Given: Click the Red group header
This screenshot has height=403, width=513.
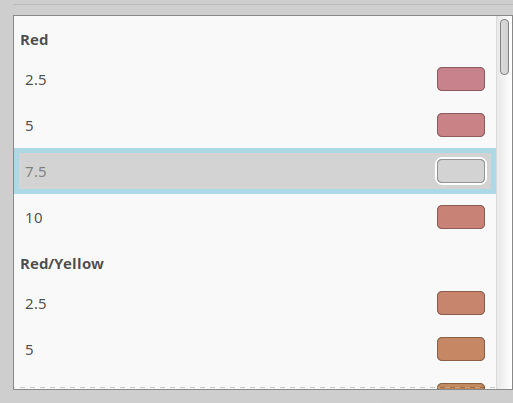Looking at the screenshot, I should coord(34,40).
